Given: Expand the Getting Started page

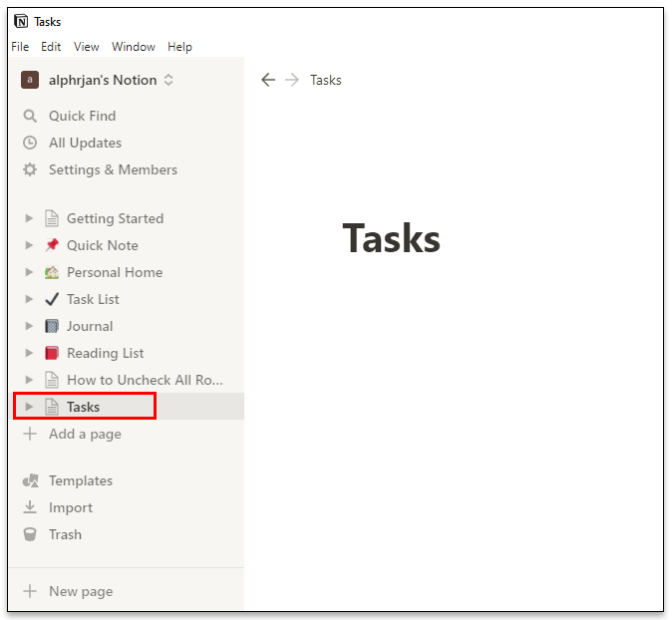Looking at the screenshot, I should pos(29,218).
